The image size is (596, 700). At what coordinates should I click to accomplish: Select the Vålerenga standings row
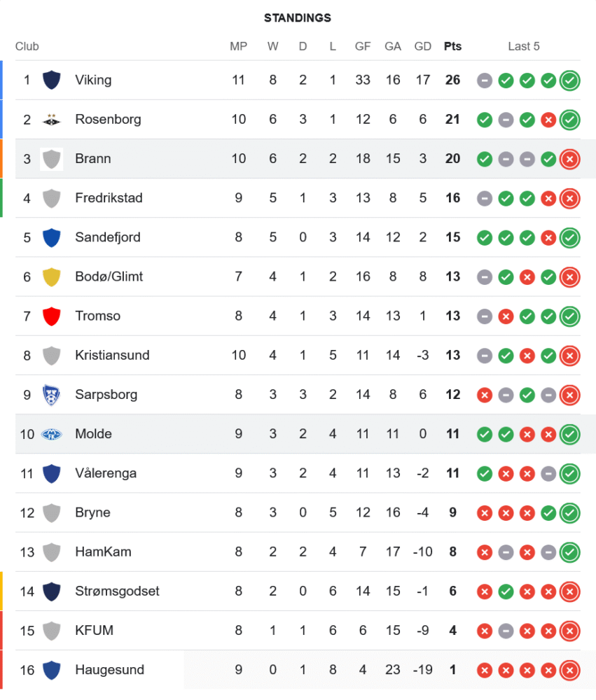[x=298, y=473]
